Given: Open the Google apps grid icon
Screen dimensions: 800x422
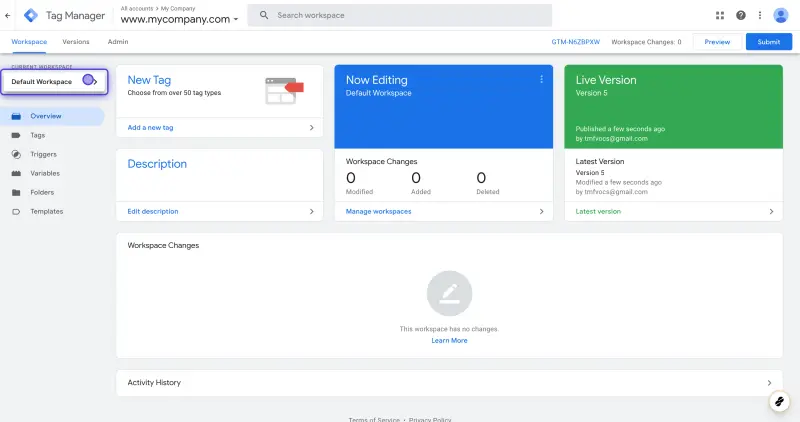Looking at the screenshot, I should pyautogui.click(x=720, y=15).
